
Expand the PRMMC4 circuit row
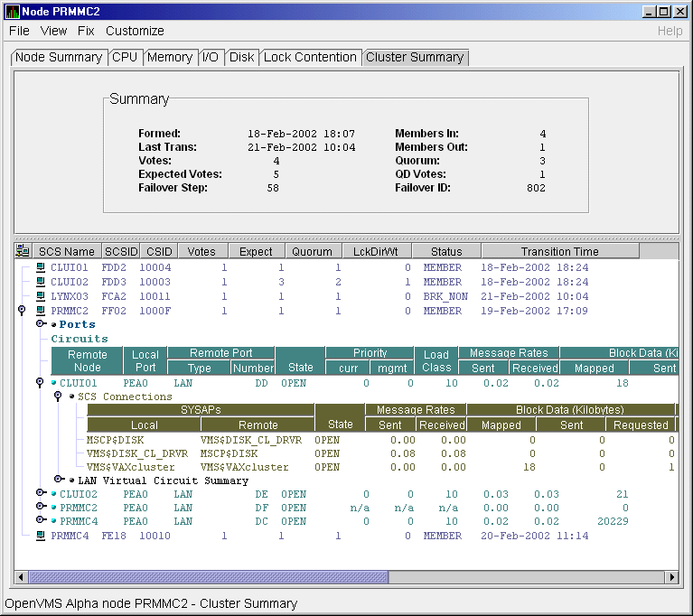[x=42, y=521]
